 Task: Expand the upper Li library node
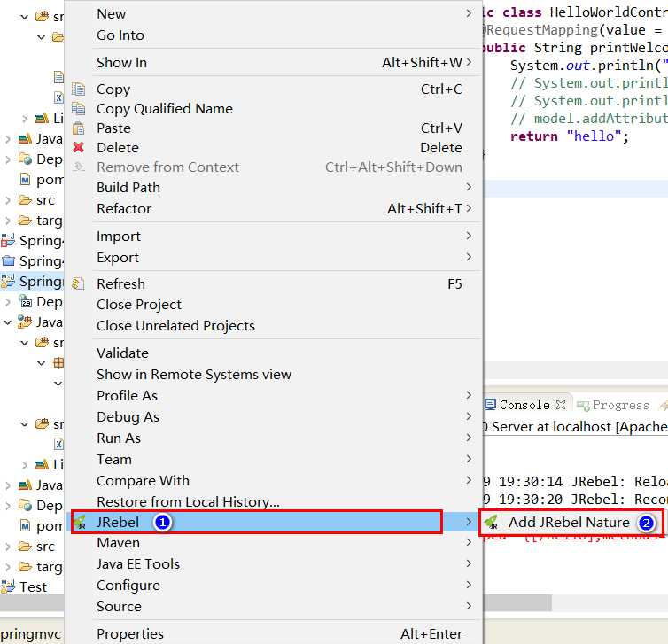pyautogui.click(x=25, y=119)
